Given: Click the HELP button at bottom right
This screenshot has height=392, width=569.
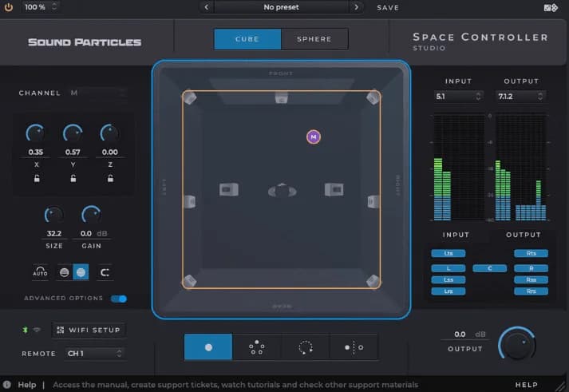Looking at the screenshot, I should point(527,385).
